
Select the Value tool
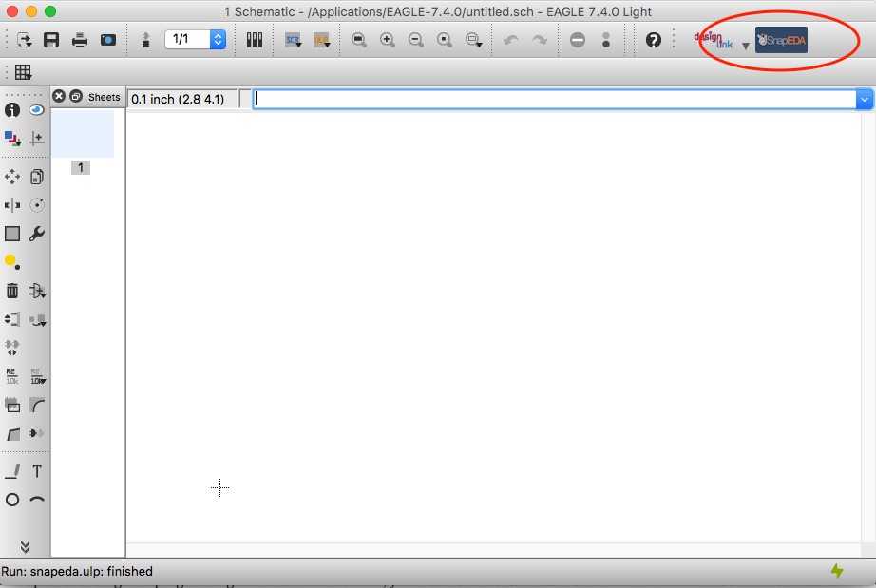[x=37, y=376]
